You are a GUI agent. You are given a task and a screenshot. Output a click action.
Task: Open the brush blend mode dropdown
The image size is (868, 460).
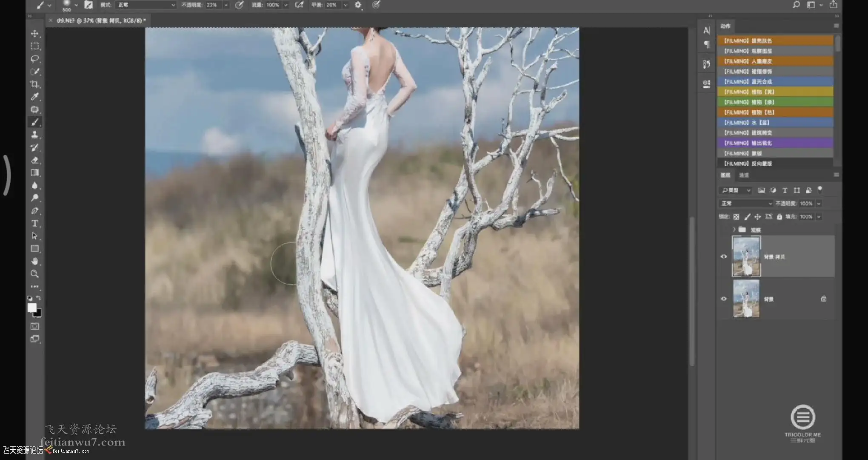(146, 5)
